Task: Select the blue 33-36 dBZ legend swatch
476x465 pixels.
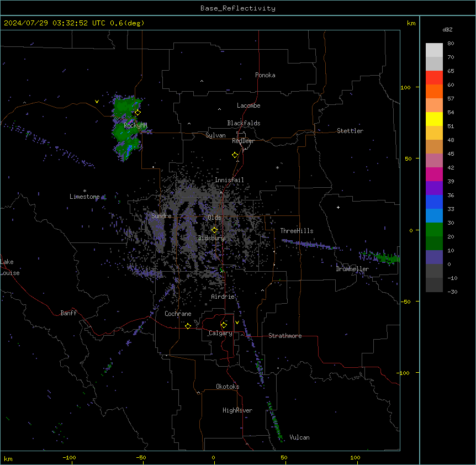Action: coord(434,202)
